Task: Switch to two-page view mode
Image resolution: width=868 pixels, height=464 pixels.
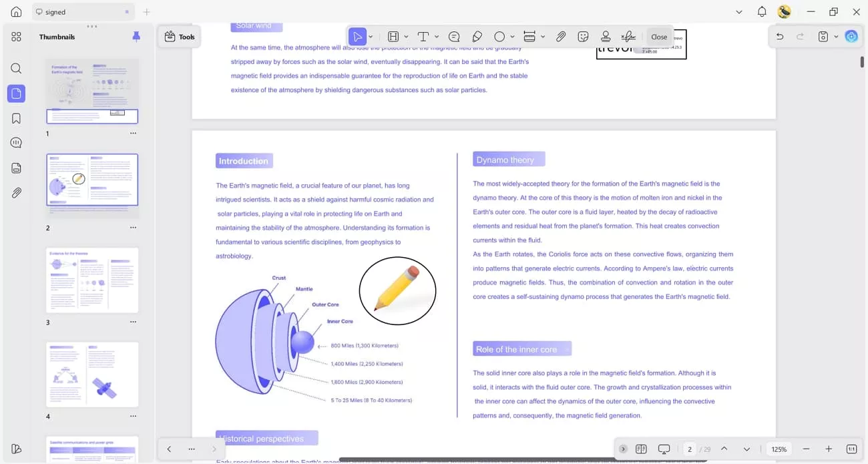Action: pos(640,449)
